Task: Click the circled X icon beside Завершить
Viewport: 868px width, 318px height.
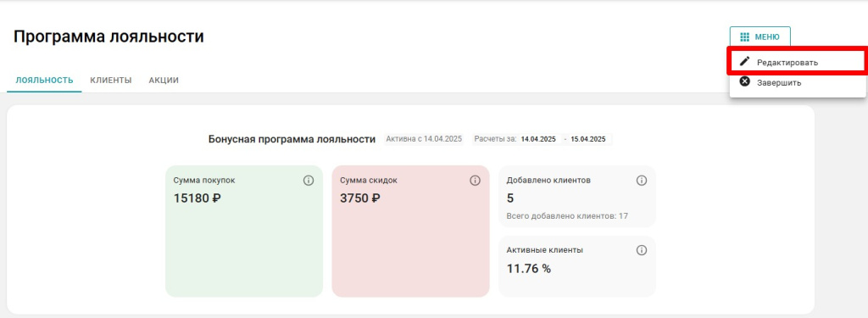Action: (744, 82)
